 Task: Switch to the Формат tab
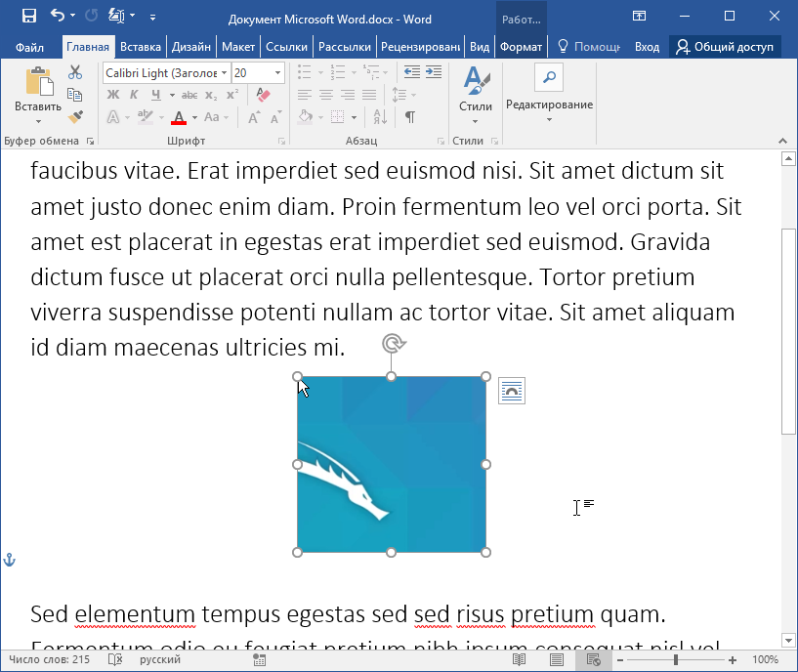point(521,47)
